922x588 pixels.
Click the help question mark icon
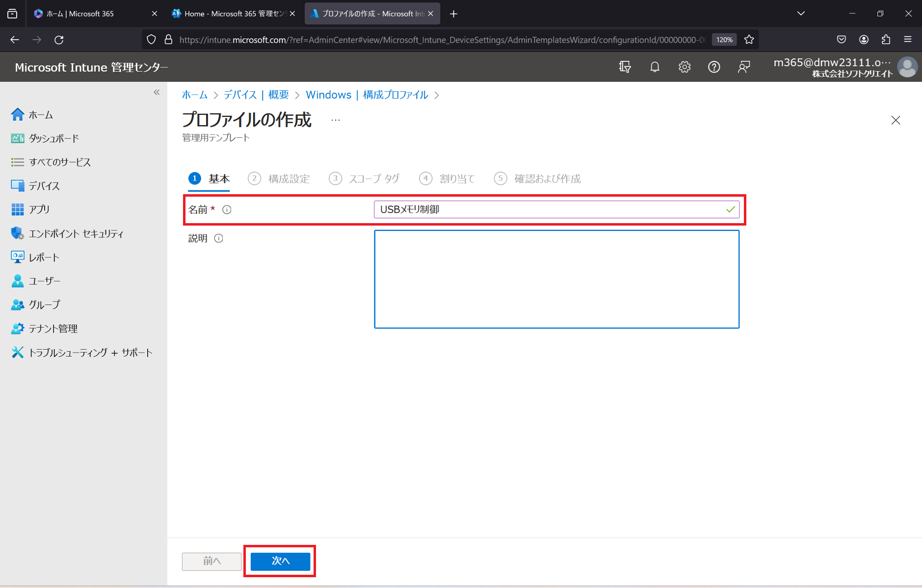pos(714,67)
